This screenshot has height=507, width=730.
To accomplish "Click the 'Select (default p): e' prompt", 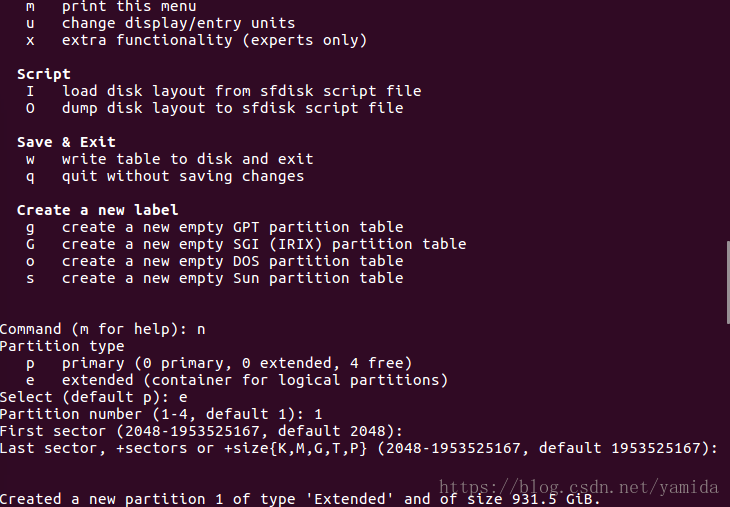I will click(x=94, y=397).
